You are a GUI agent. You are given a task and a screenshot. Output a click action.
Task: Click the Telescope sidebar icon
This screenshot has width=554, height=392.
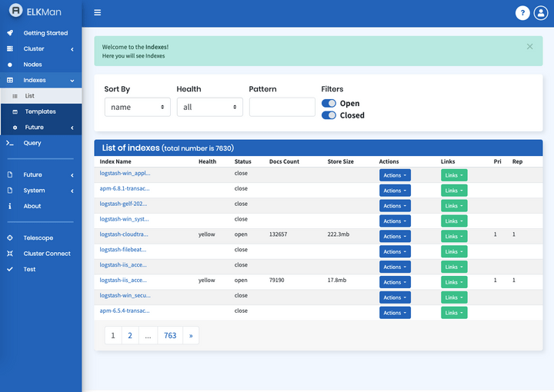click(10, 238)
